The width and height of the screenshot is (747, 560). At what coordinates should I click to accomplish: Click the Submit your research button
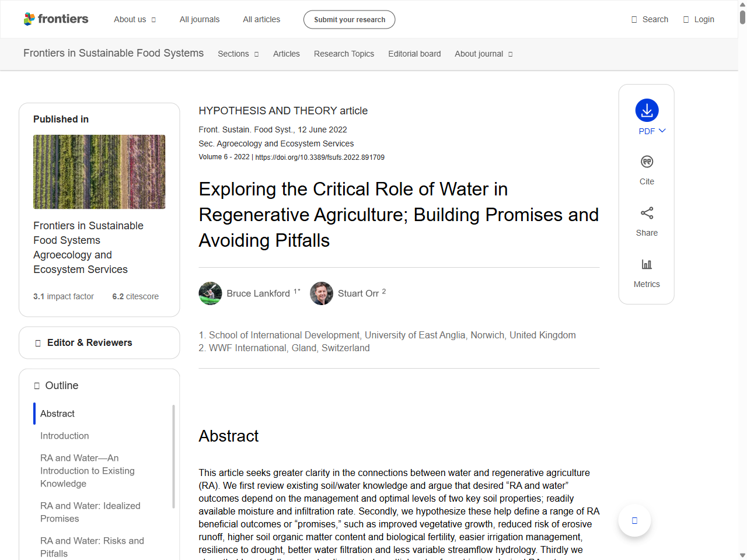tap(349, 19)
